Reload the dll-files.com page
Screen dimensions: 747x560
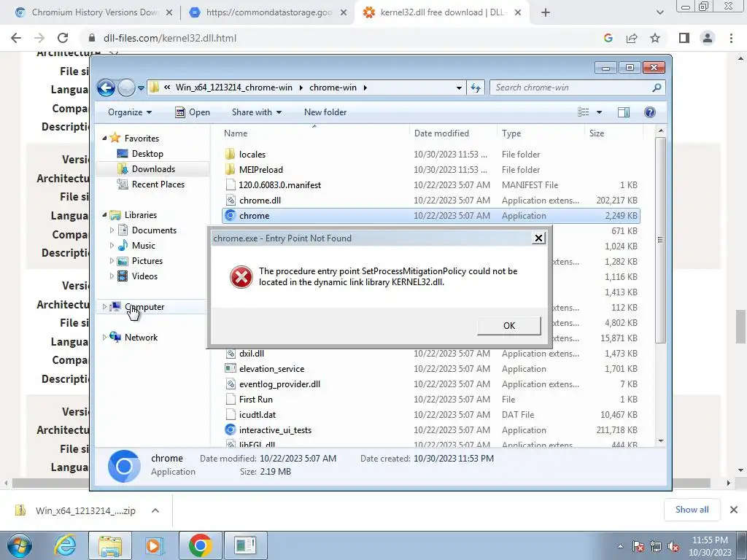(x=63, y=38)
